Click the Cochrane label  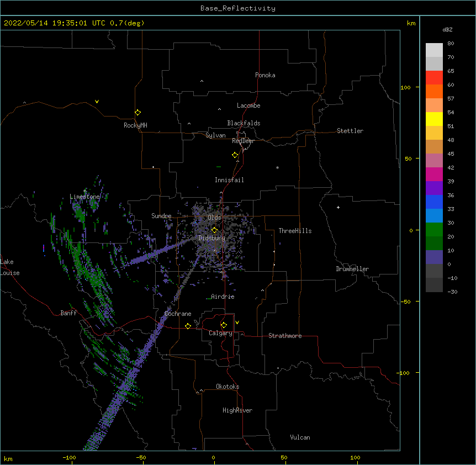tap(178, 314)
